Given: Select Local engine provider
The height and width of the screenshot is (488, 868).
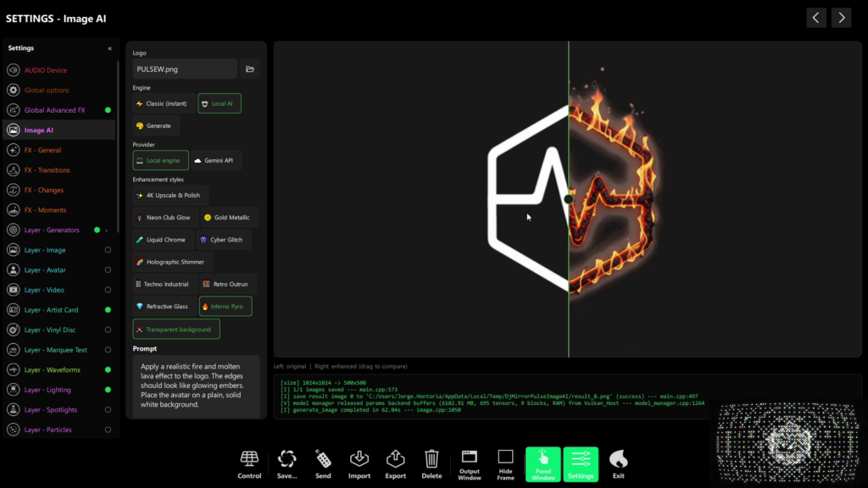Looking at the screenshot, I should pyautogui.click(x=160, y=160).
